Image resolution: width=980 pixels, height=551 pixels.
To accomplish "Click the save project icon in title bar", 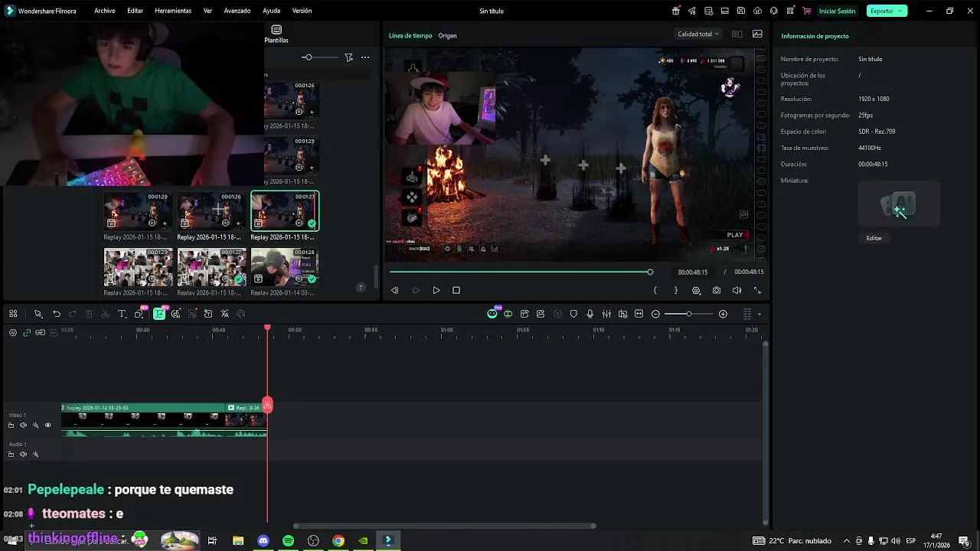I will point(741,11).
